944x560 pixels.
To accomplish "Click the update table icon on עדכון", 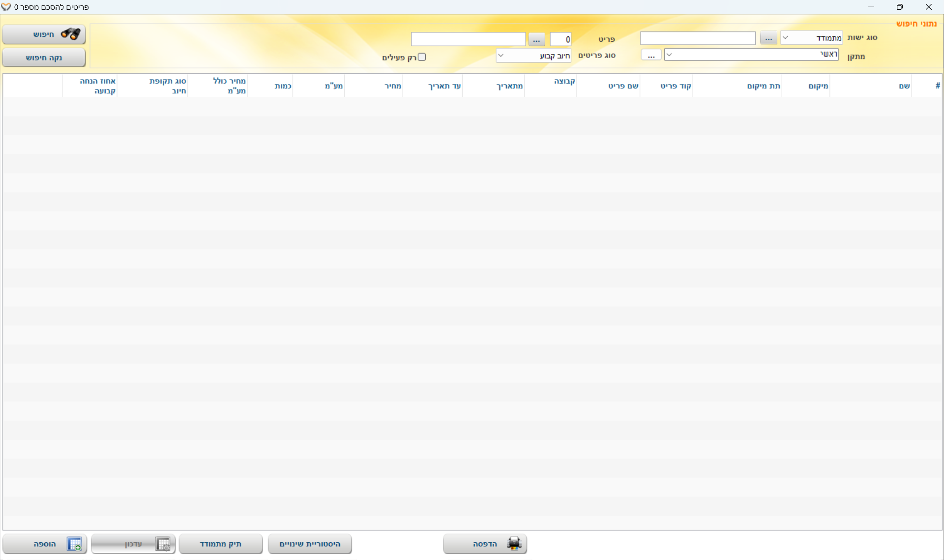I will [x=163, y=544].
